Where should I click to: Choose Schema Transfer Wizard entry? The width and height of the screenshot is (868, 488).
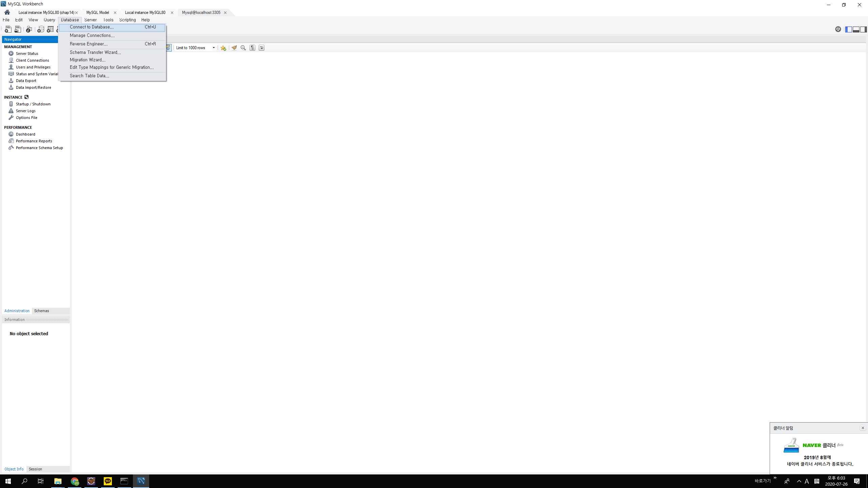(112, 53)
